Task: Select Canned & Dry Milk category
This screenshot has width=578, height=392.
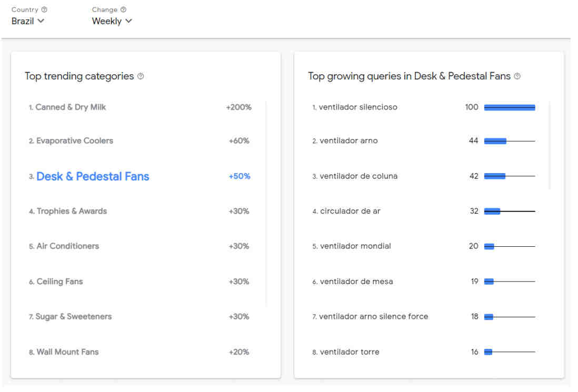Action: pos(71,107)
